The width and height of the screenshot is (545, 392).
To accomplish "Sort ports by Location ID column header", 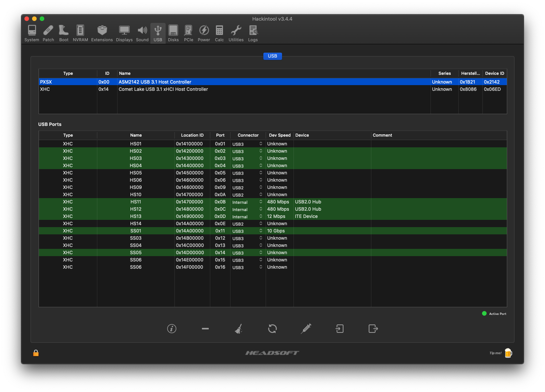I will click(x=192, y=135).
